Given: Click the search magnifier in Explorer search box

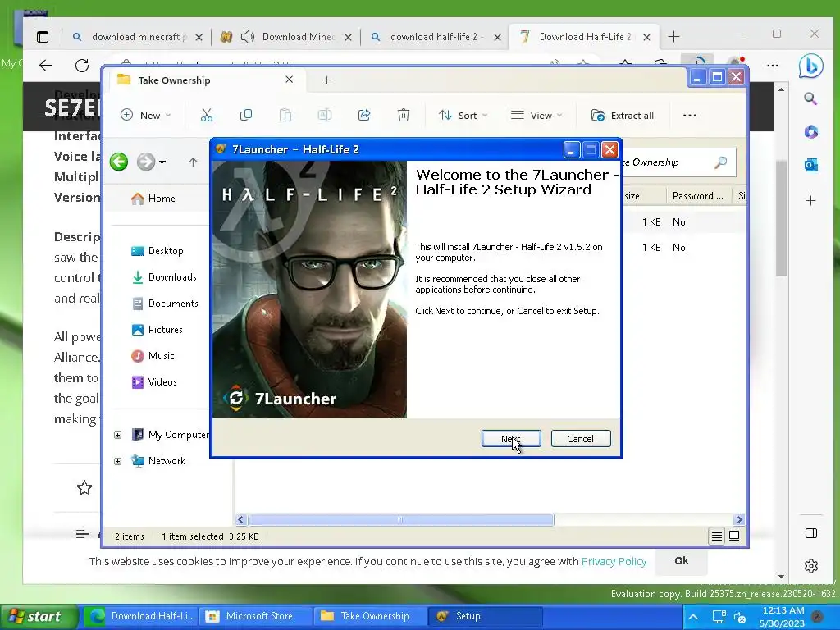Looking at the screenshot, I should coord(721,162).
